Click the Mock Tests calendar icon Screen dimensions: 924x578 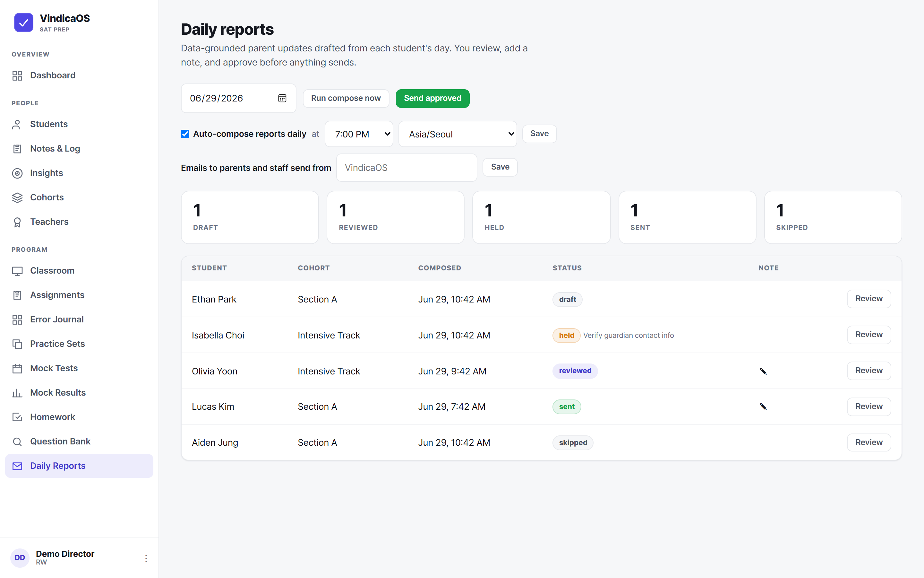point(17,369)
